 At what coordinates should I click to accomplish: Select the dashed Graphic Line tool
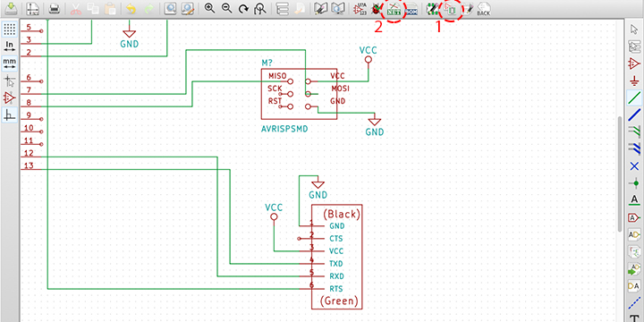(634, 303)
